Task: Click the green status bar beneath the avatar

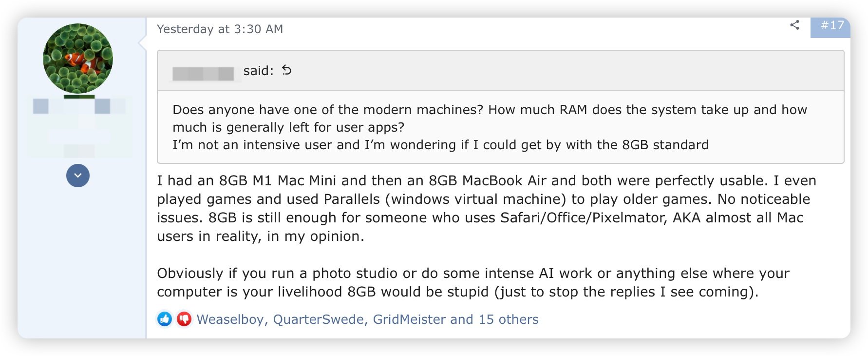Action: point(79,97)
